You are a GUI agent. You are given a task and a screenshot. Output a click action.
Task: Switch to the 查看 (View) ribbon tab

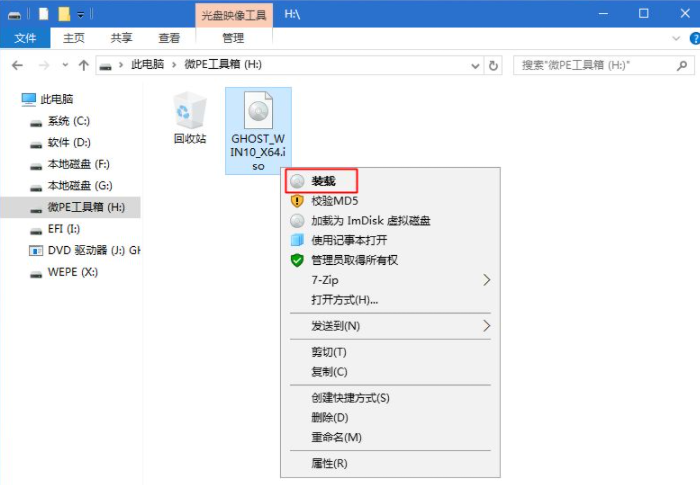point(169,38)
